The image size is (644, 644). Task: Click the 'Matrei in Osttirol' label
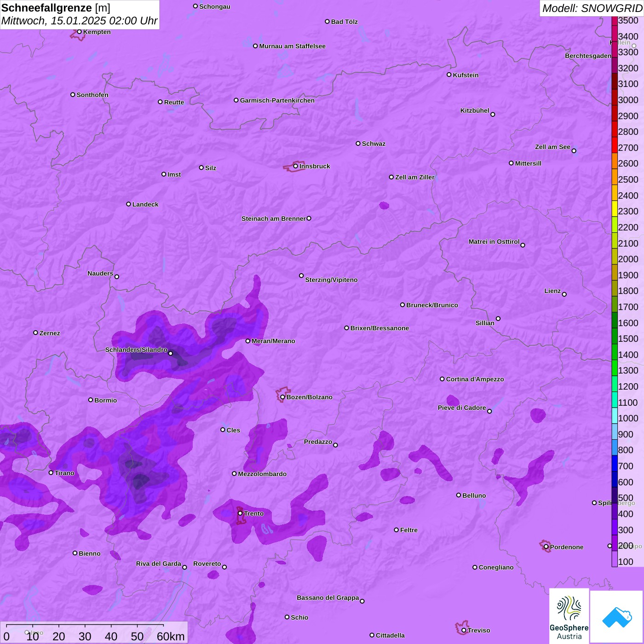[494, 241]
